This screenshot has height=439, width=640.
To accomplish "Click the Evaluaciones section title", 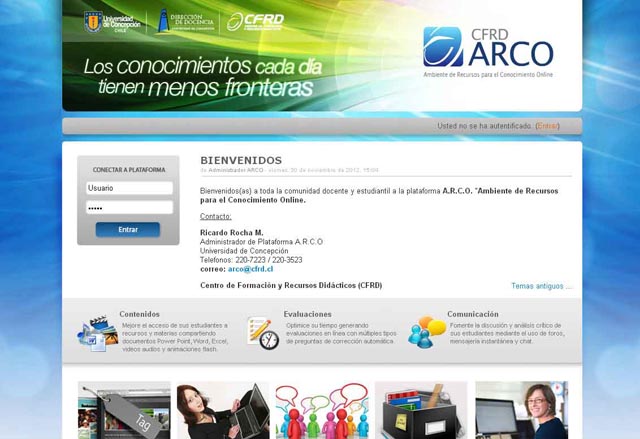I will [x=307, y=314].
